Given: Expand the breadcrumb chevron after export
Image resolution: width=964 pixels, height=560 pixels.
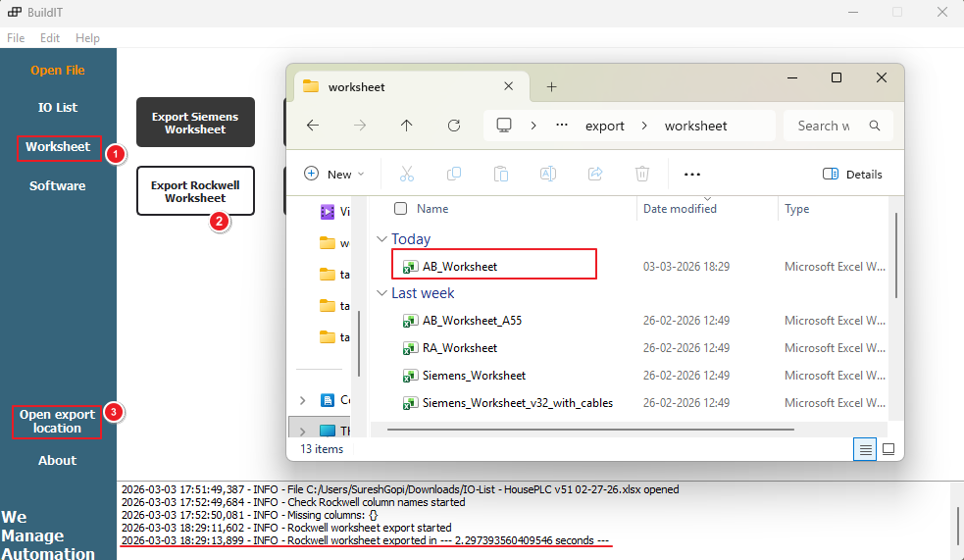Looking at the screenshot, I should coord(643,126).
